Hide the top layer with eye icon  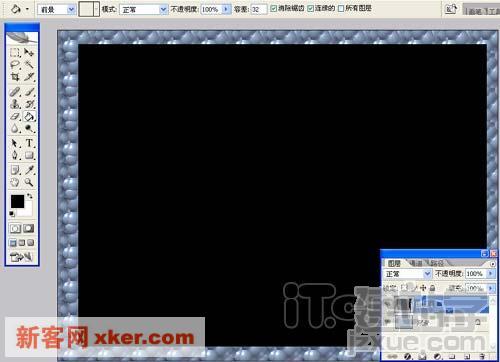click(388, 304)
